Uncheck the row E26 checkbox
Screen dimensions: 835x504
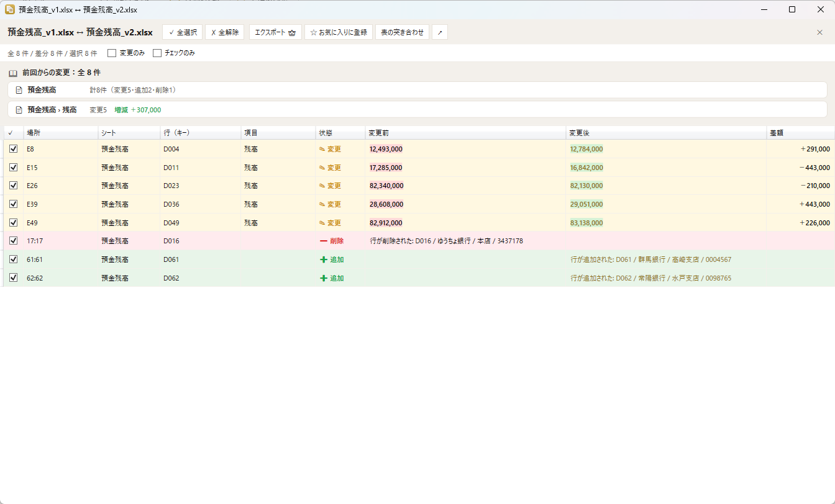click(13, 186)
